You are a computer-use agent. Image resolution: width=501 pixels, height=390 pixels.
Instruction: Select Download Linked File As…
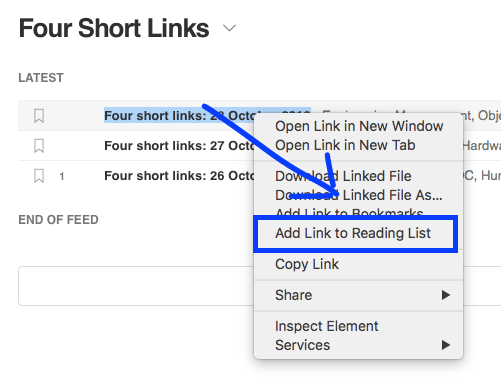(359, 195)
